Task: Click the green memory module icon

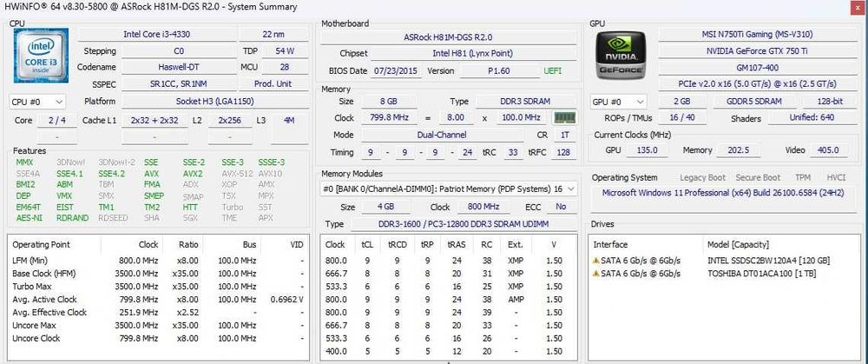Action: point(565,118)
